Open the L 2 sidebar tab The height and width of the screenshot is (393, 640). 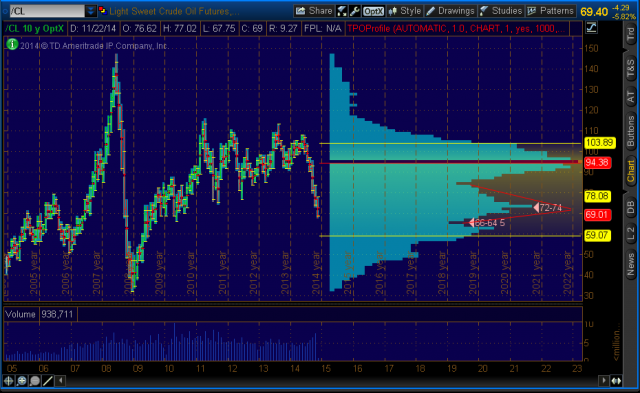point(631,233)
